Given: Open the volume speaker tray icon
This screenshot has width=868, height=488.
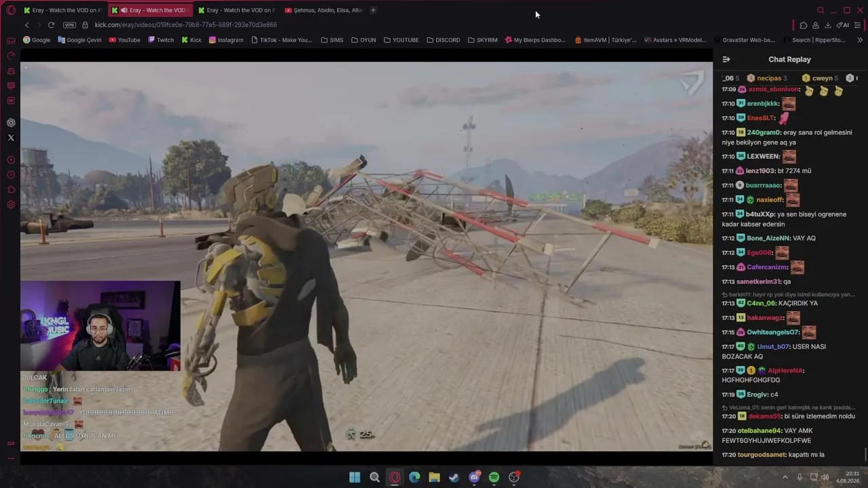Looking at the screenshot, I should pyautogui.click(x=825, y=477).
